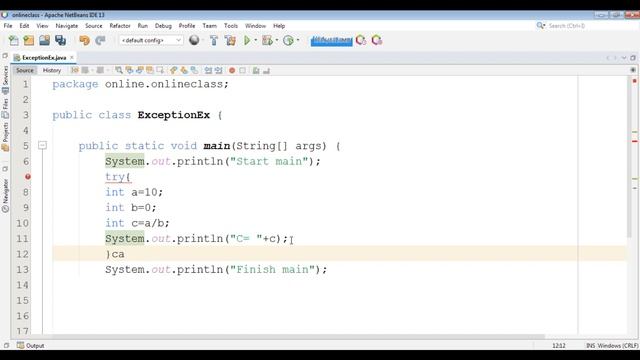
Task: Click the editor vertical scrollbar
Action: point(629,157)
